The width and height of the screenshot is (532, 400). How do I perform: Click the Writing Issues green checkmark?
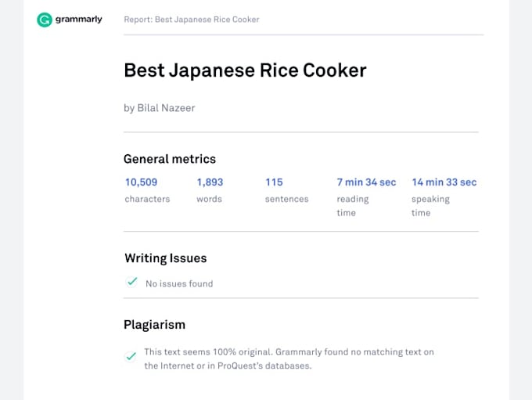[131, 282]
